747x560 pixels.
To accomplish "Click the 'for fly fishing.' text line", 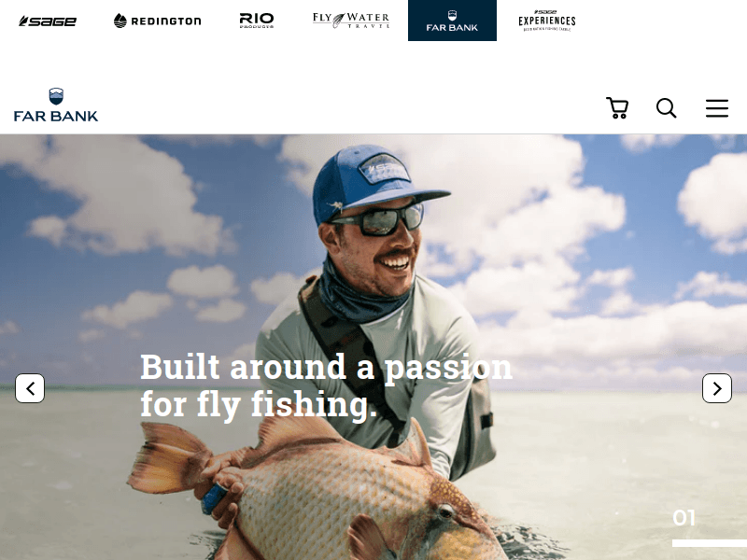I will pyautogui.click(x=259, y=404).
